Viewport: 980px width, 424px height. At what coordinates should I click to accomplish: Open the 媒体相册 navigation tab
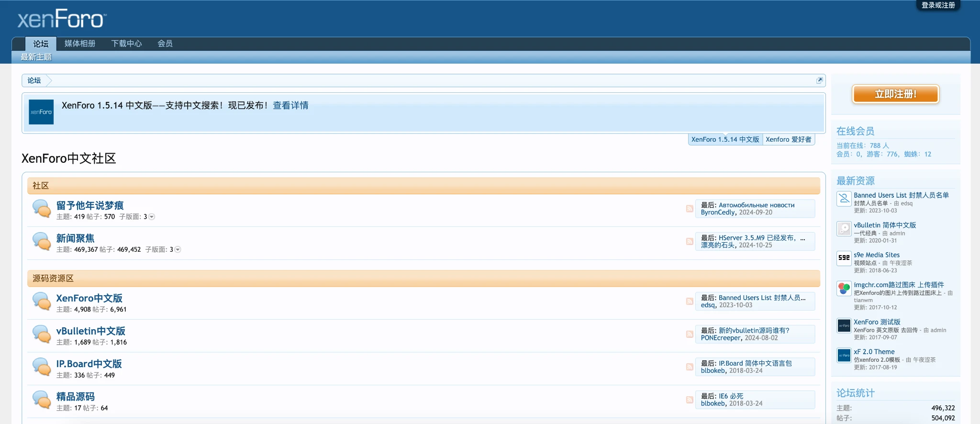pos(80,44)
